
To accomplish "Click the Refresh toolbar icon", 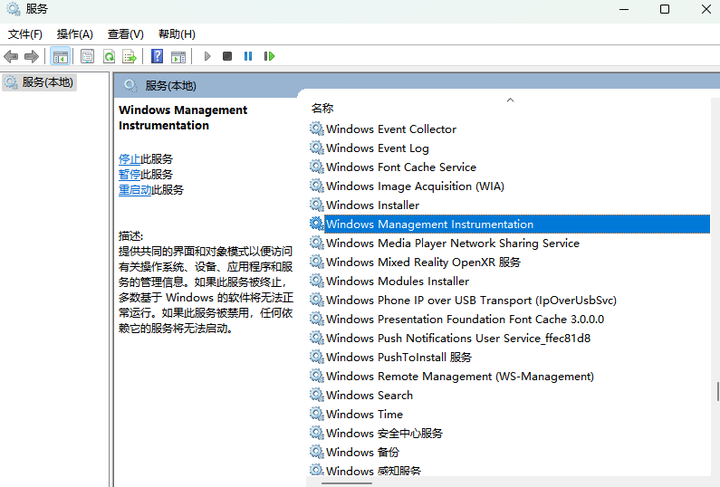I will click(x=109, y=56).
